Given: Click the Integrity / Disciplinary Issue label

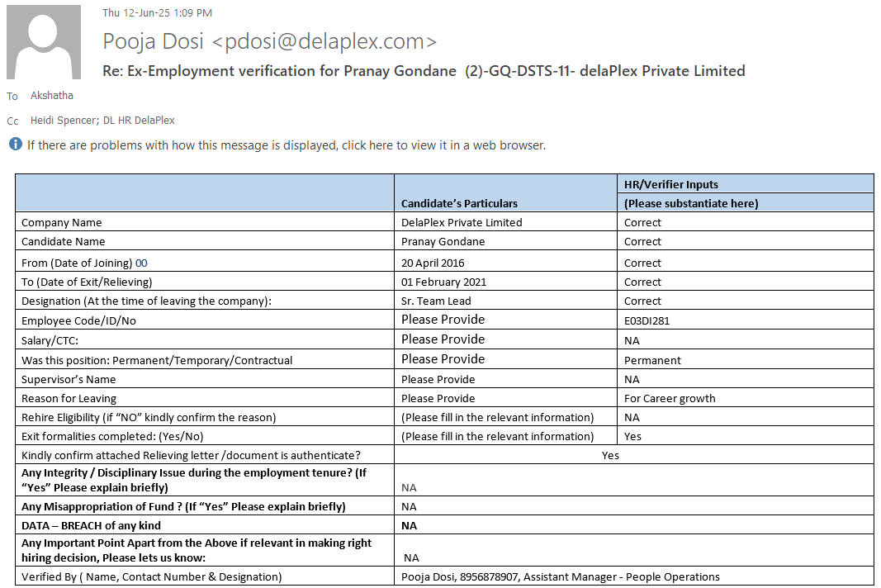Looking at the screenshot, I should pyautogui.click(x=194, y=480).
